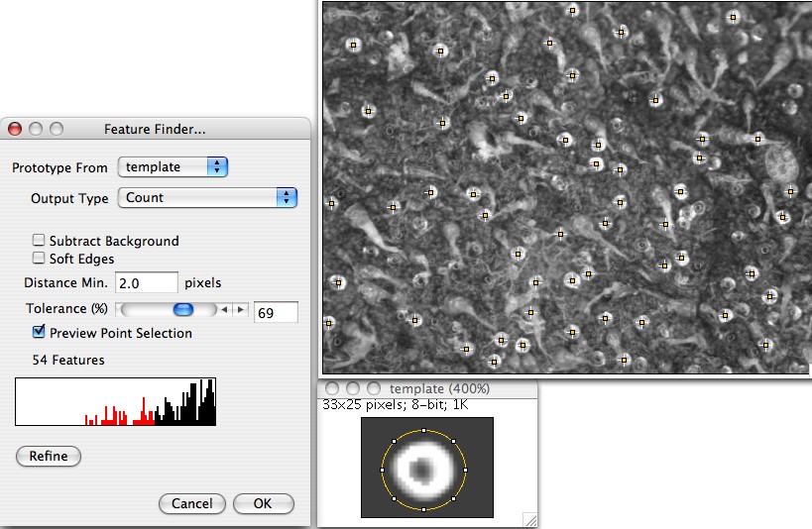Enable the Soft Edges checkbox

[x=40, y=259]
